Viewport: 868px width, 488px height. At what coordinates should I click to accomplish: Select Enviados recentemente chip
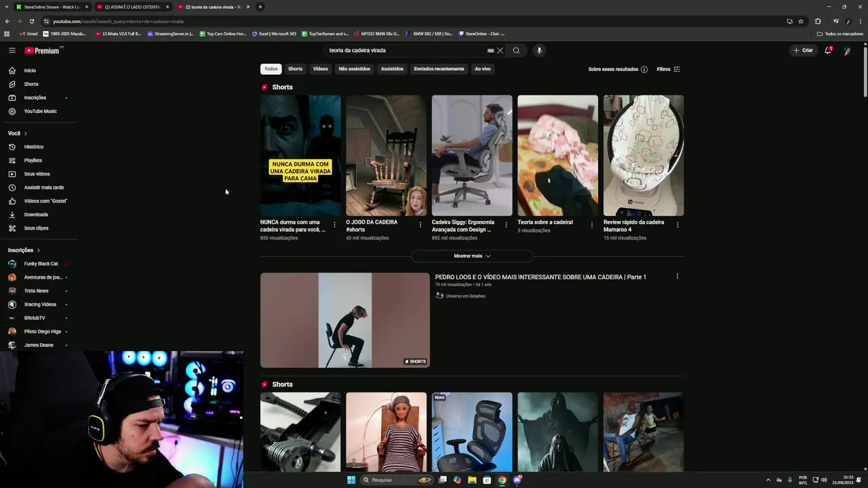click(439, 69)
